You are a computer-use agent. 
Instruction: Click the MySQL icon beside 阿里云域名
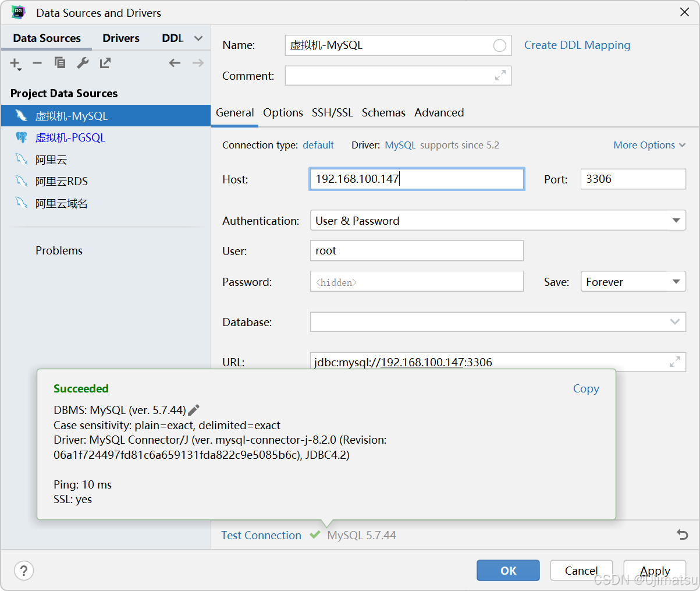tap(22, 203)
